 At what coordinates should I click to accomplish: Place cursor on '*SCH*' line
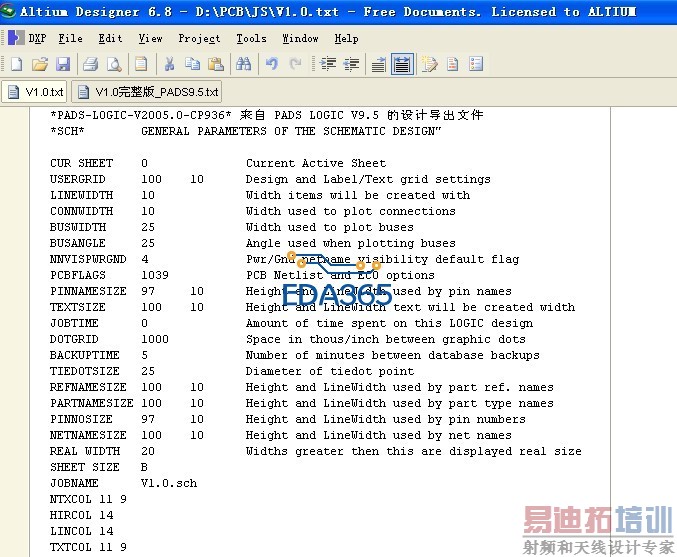[x=67, y=131]
